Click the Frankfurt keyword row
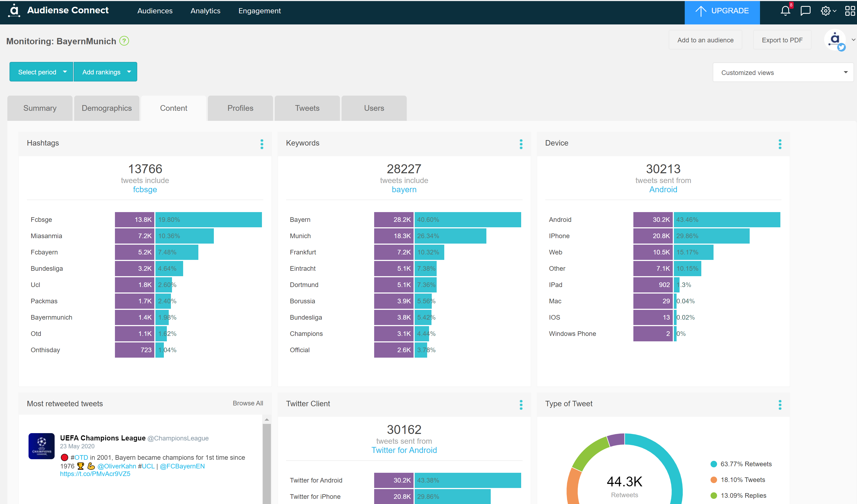 404,252
